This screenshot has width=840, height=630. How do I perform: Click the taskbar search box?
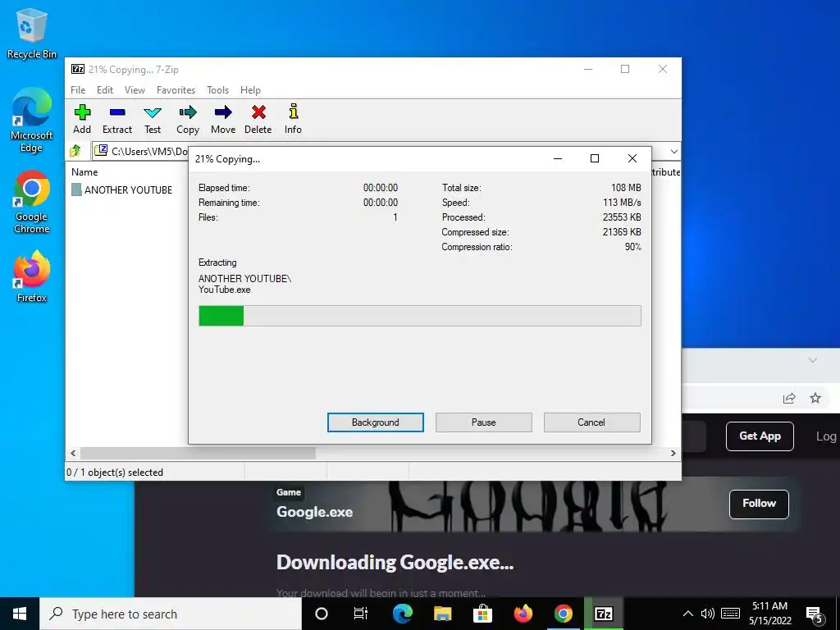(171, 614)
